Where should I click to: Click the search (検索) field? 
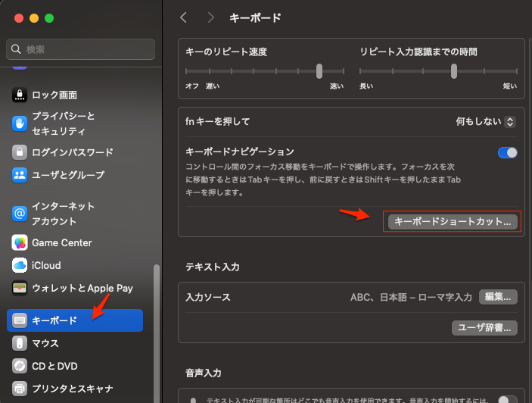point(81,49)
